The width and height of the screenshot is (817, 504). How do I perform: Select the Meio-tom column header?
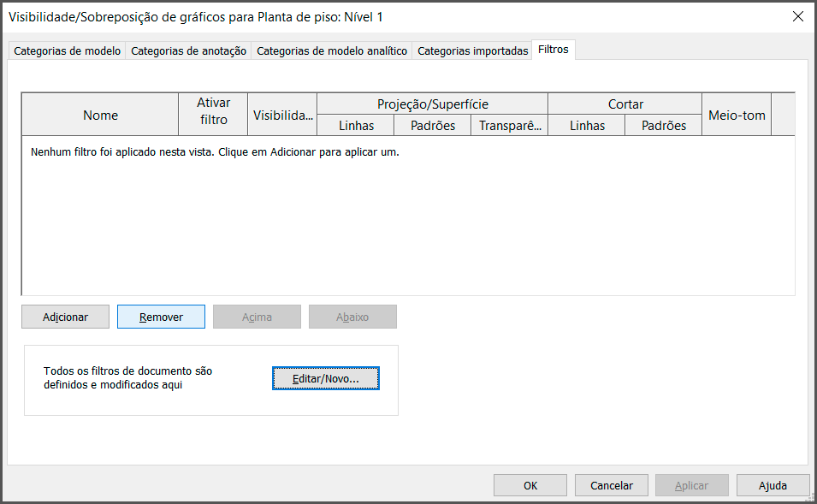click(737, 115)
